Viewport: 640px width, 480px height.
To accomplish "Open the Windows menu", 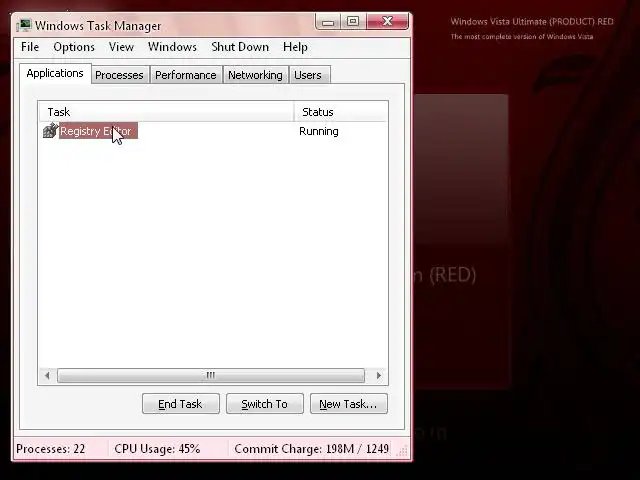I will [x=172, y=47].
